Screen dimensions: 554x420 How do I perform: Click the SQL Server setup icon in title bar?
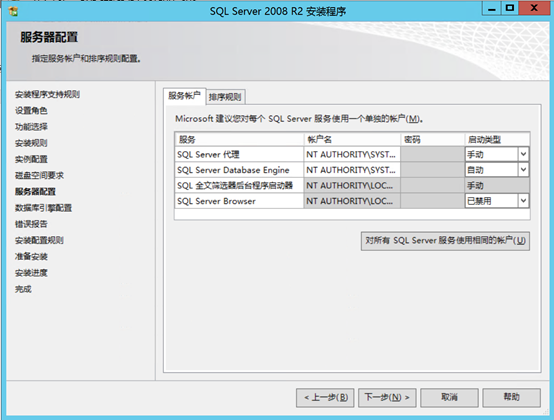click(13, 11)
